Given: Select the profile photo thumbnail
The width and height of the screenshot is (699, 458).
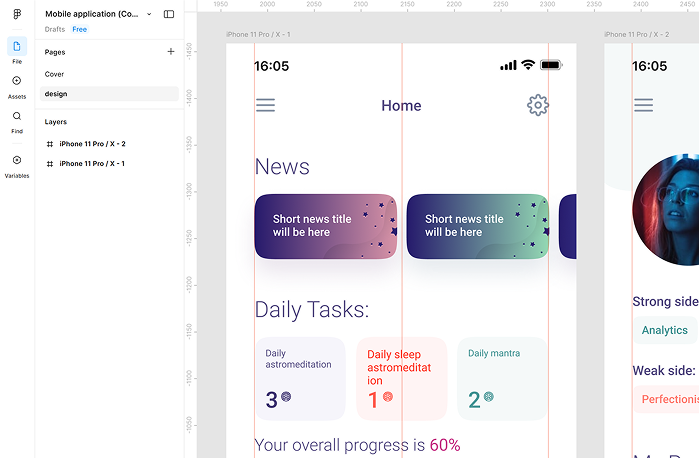Looking at the screenshot, I should [667, 208].
